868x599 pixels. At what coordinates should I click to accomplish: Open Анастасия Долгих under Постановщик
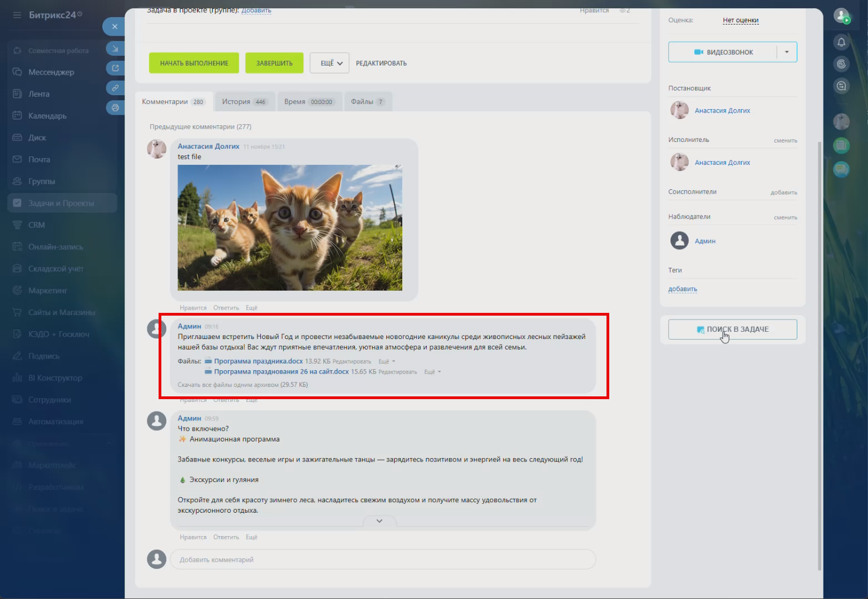[x=722, y=111]
